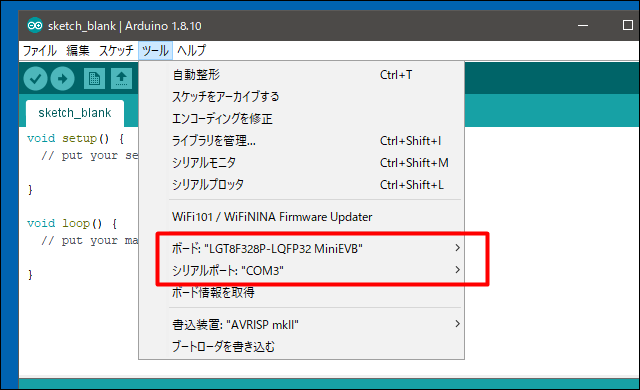Close the ツール menu via its header
The height and width of the screenshot is (390, 640).
(156, 51)
